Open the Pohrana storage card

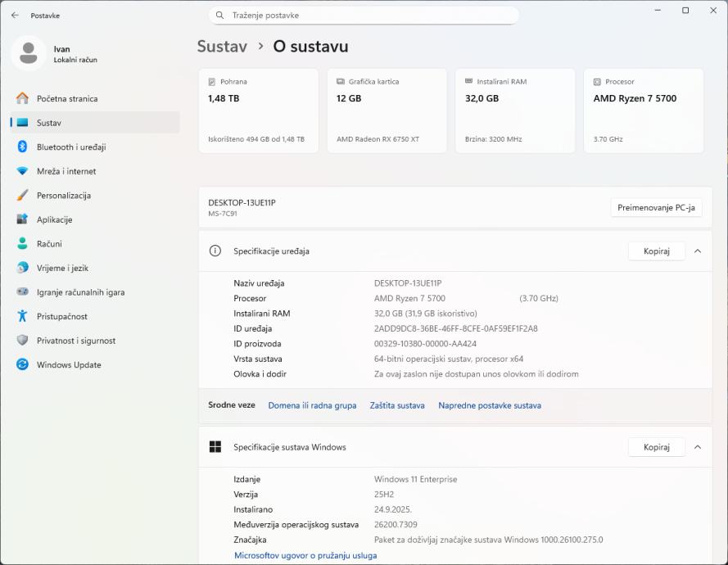[x=258, y=111]
